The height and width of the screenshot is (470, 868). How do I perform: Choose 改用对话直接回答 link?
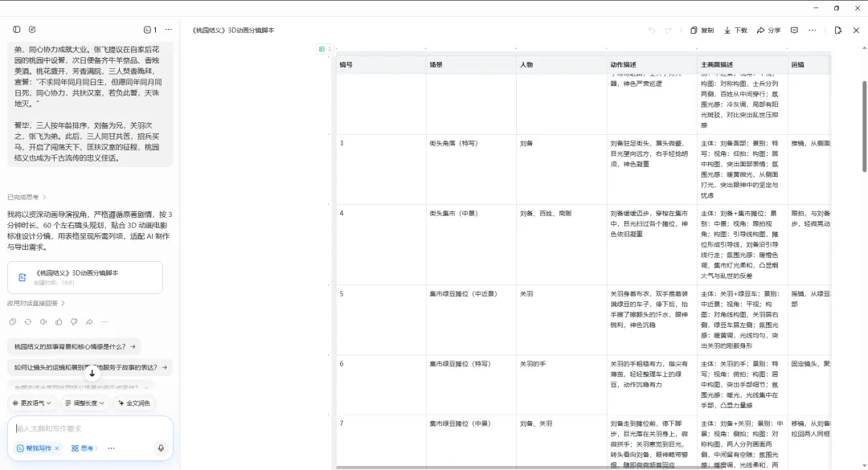36,304
